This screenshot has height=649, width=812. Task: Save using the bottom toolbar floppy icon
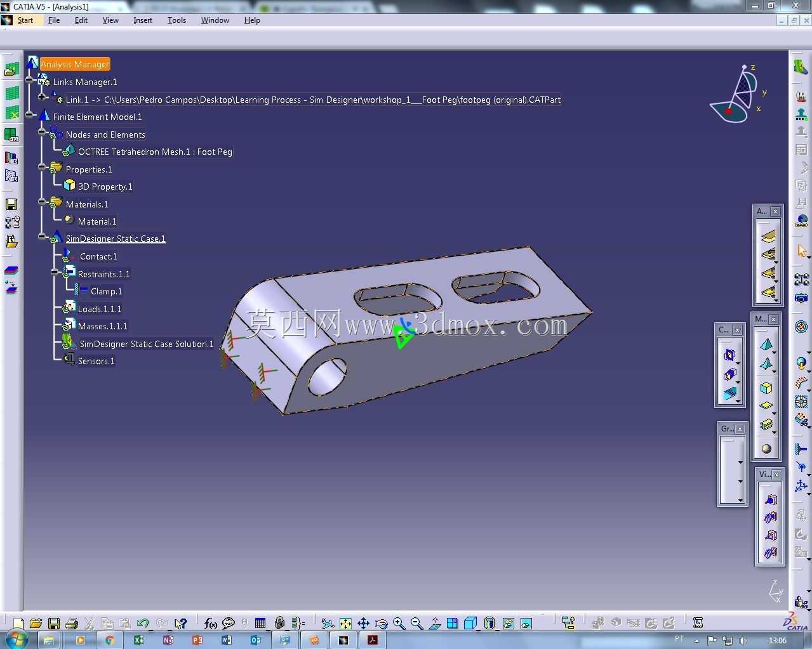tap(54, 624)
